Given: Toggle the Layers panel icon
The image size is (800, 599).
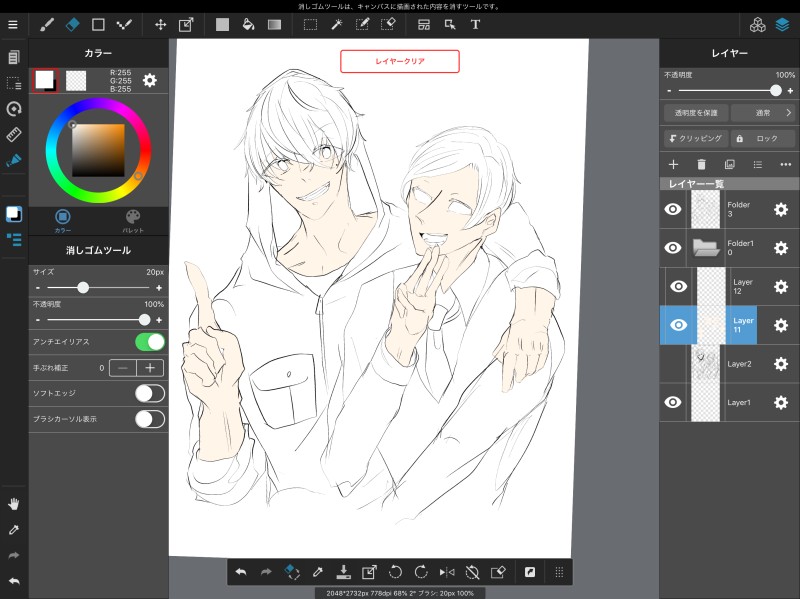Looking at the screenshot, I should tap(783, 24).
